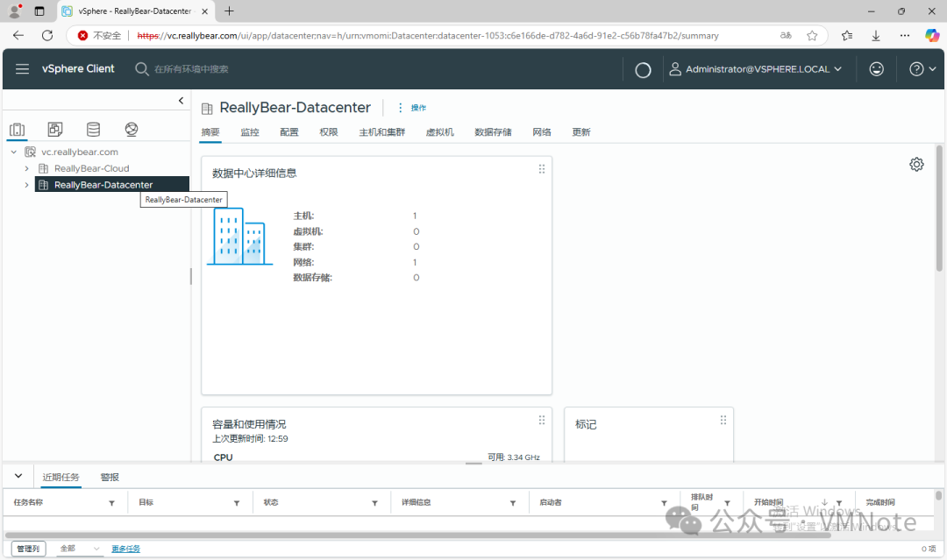Viewport: 947px width, 560px height.
Task: Open a new browser tab
Action: 229,11
